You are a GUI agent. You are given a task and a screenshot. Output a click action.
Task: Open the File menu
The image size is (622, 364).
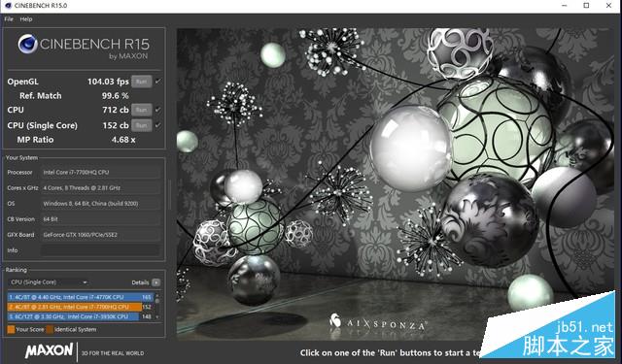coord(9,19)
